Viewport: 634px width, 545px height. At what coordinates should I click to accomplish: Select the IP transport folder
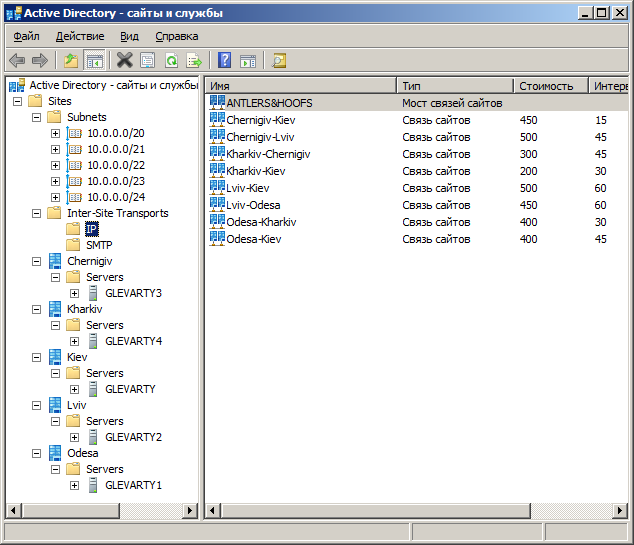92,229
